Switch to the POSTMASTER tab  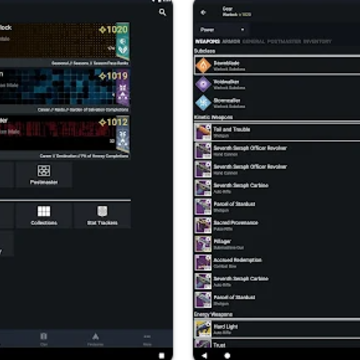[284, 41]
